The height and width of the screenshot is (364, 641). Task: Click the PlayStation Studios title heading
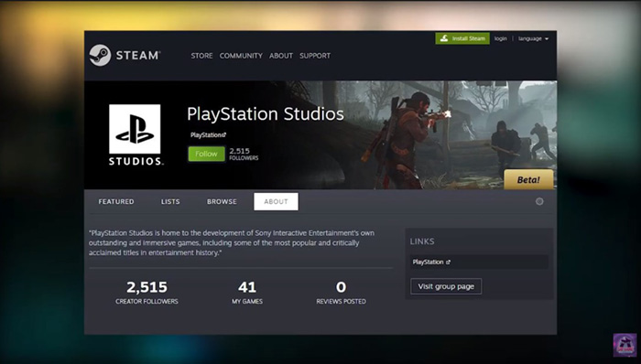point(266,113)
